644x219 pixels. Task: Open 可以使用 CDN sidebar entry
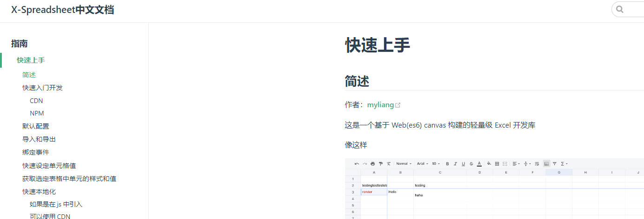50,216
